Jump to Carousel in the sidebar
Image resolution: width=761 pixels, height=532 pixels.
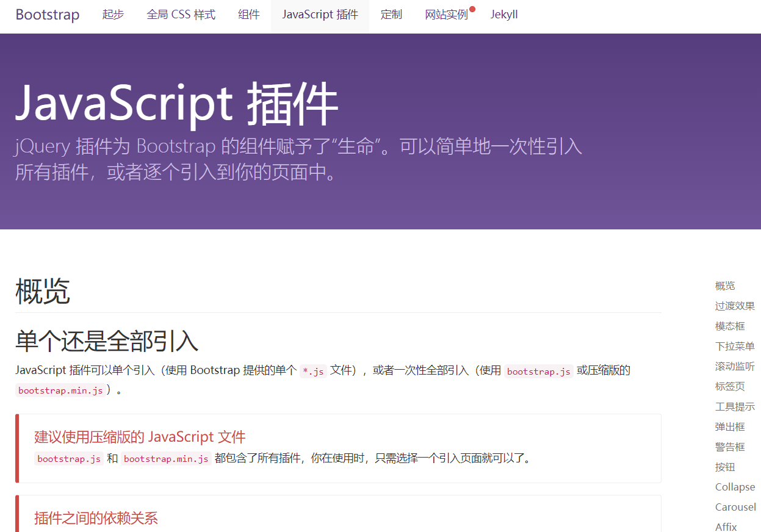point(735,507)
